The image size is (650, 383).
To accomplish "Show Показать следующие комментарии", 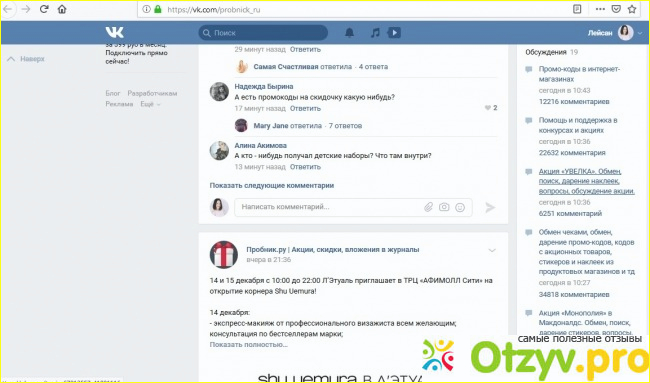I will pos(272,185).
